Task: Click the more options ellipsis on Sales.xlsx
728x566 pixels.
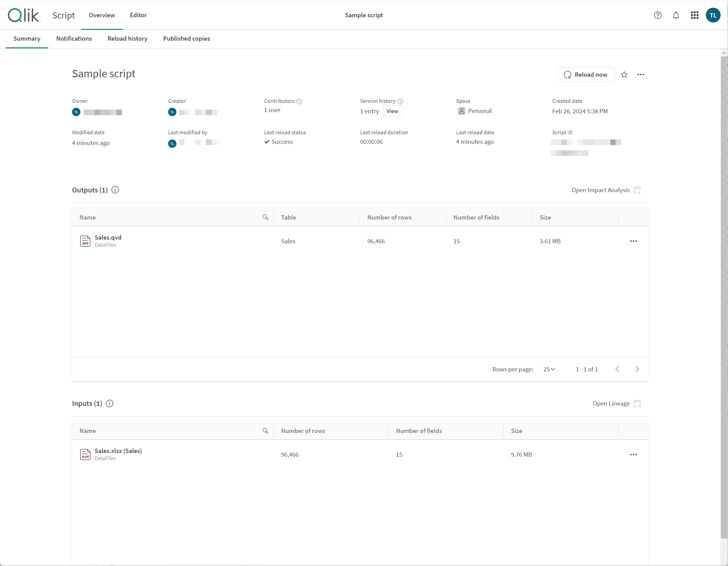Action: coord(633,454)
